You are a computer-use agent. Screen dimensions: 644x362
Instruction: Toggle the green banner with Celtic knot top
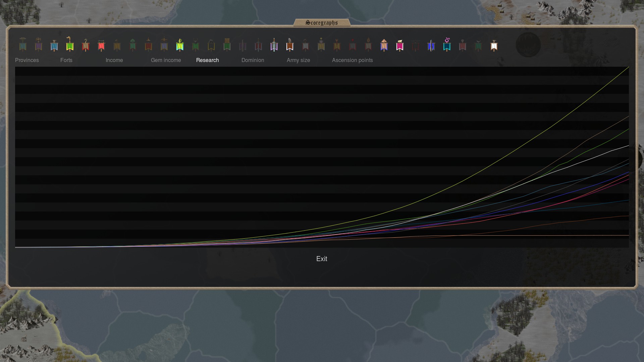coord(227,45)
